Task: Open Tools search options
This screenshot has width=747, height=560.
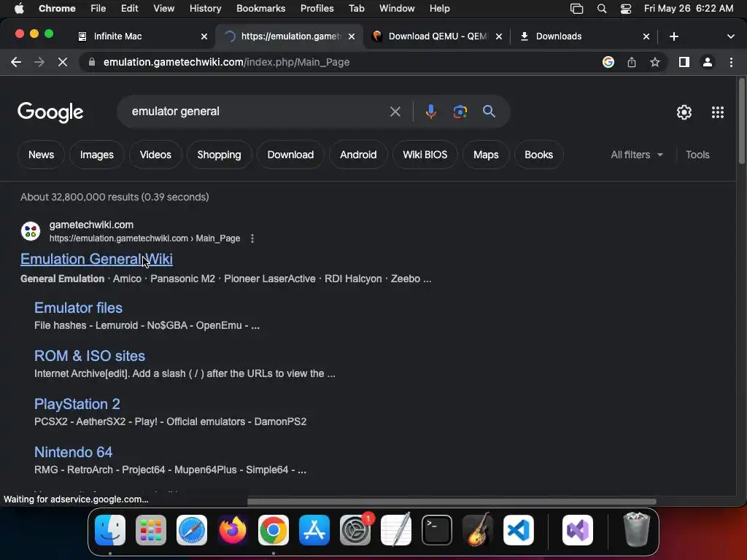Action: (x=697, y=155)
